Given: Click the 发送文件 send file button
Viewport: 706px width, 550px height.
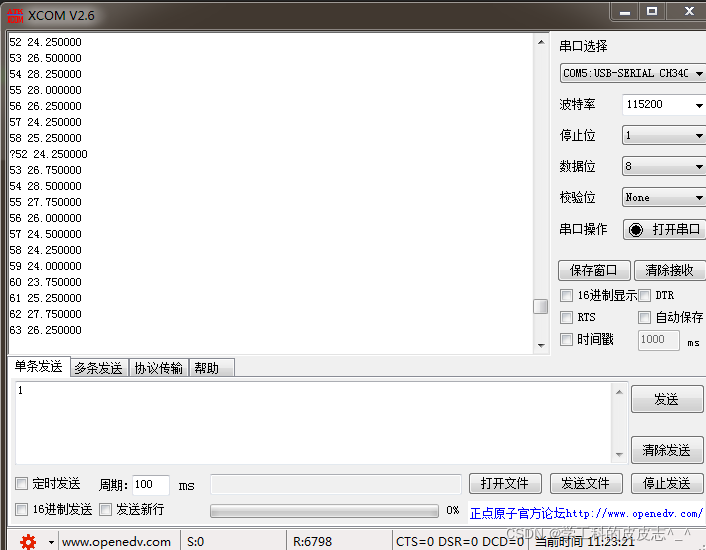Looking at the screenshot, I should [586, 483].
